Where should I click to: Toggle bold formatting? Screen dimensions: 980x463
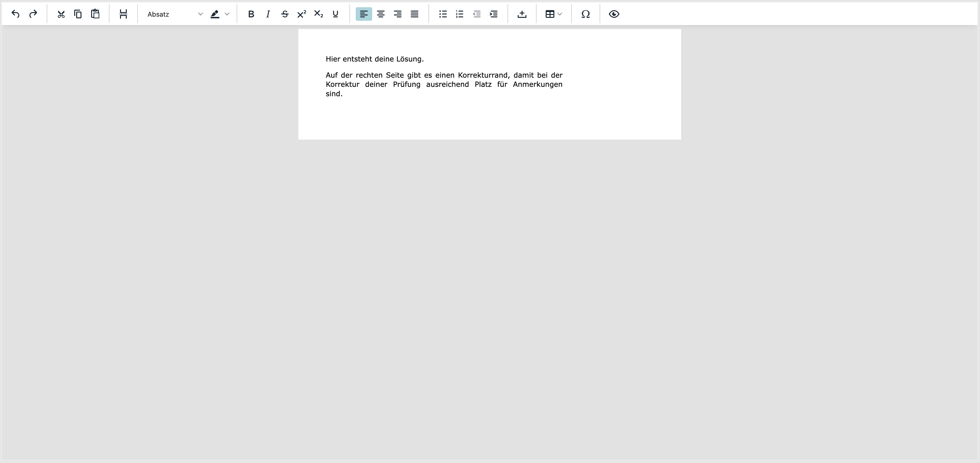tap(251, 14)
